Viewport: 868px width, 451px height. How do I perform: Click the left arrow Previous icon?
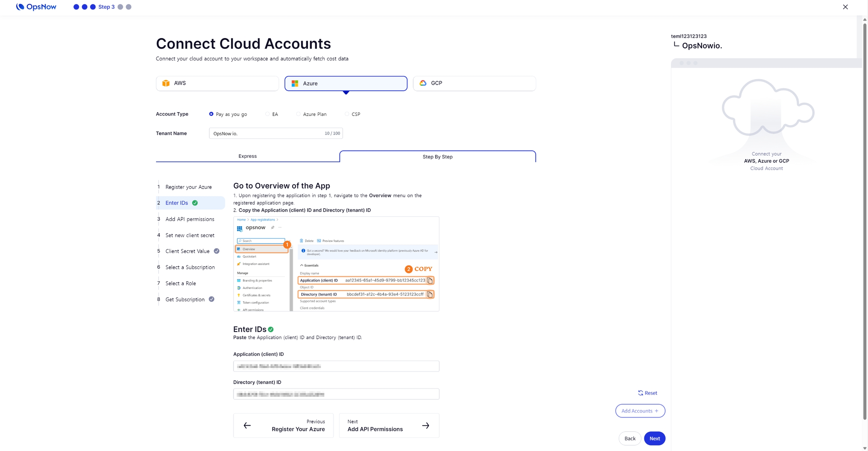(247, 425)
